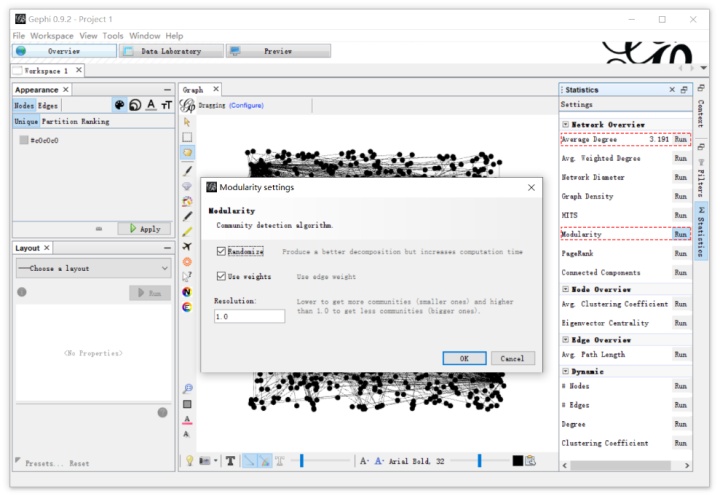Select the painter brush tool
Viewport: 720px width, 499px height.
pyautogui.click(x=187, y=171)
